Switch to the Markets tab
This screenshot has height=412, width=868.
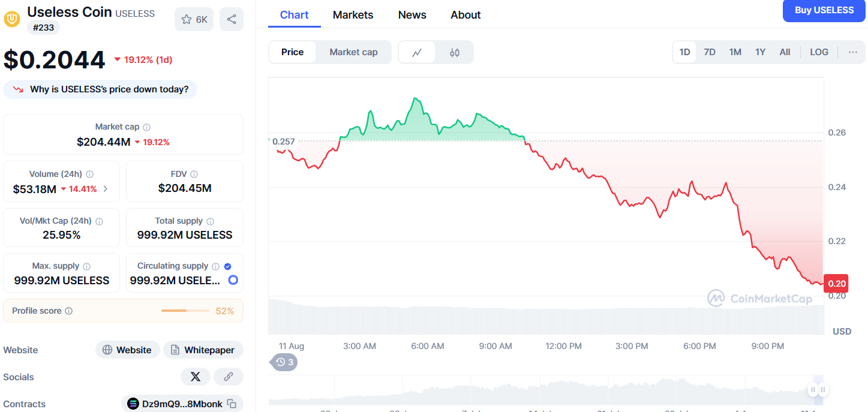click(x=353, y=15)
